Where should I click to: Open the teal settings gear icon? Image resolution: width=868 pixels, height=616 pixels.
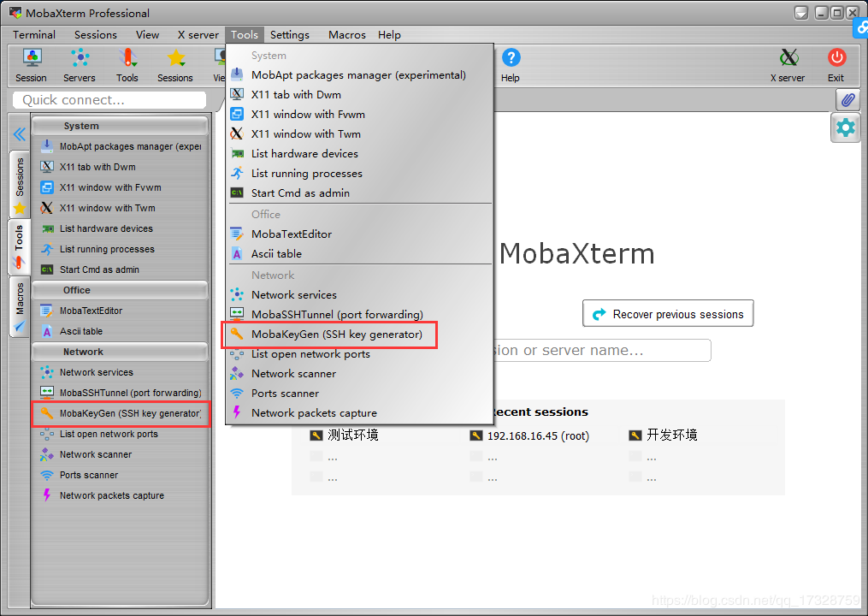click(845, 128)
